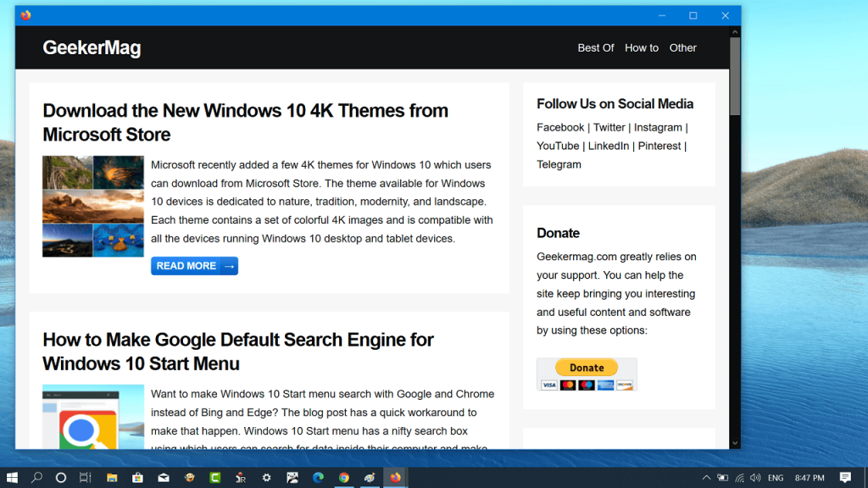Show hidden system tray icons
The height and width of the screenshot is (488, 868).
[x=706, y=478]
